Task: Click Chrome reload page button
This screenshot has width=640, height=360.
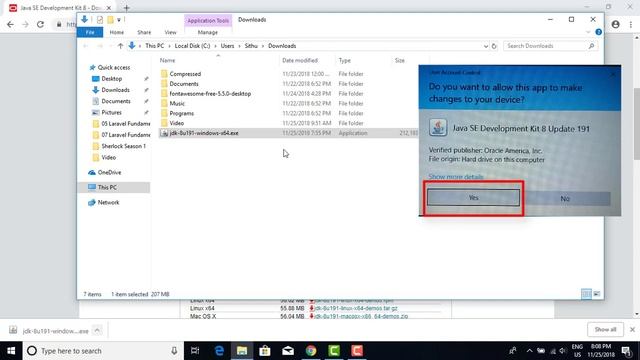Action: pos(40,24)
